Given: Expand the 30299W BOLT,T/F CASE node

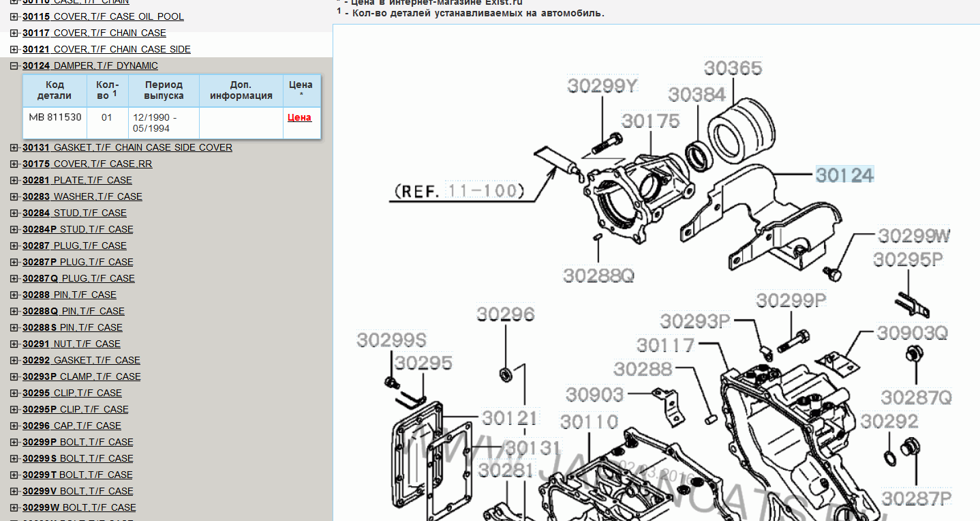Looking at the screenshot, I should coord(14,508).
